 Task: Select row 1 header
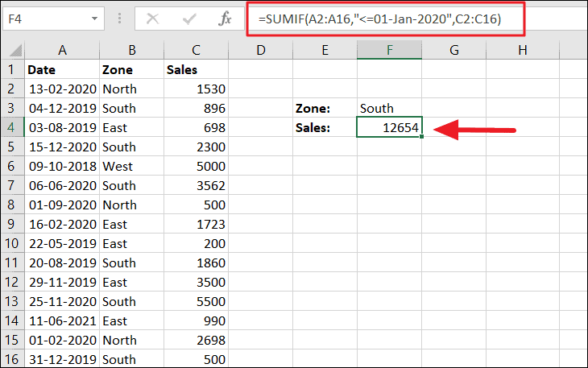click(12, 70)
